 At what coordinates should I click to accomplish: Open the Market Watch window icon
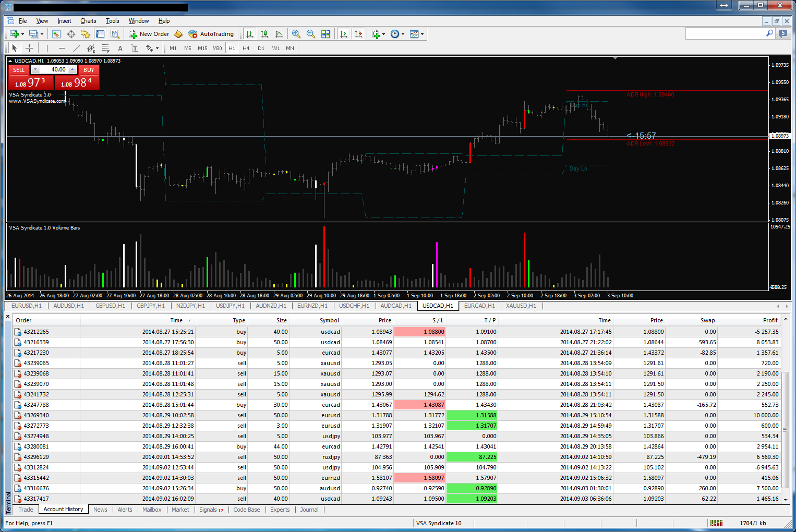56,34
